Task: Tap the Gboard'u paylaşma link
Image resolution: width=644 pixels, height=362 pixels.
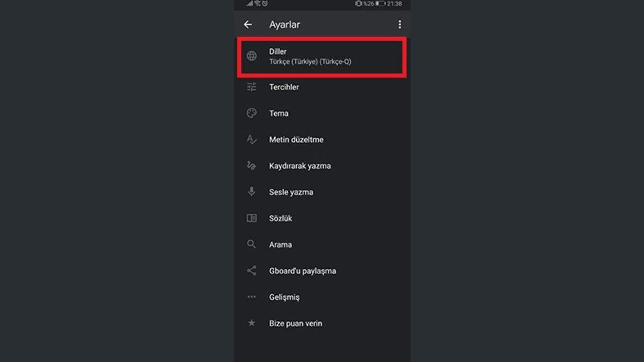Action: tap(303, 271)
